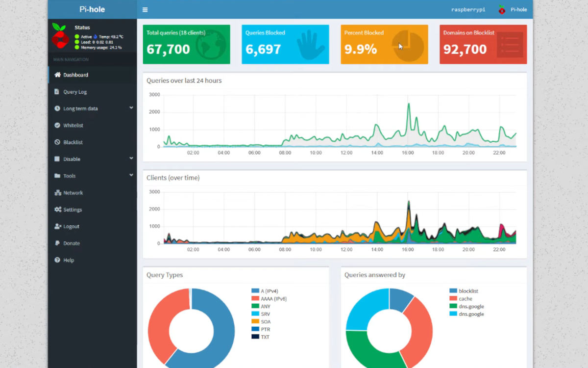Select Dashboard in main navigation

92,75
